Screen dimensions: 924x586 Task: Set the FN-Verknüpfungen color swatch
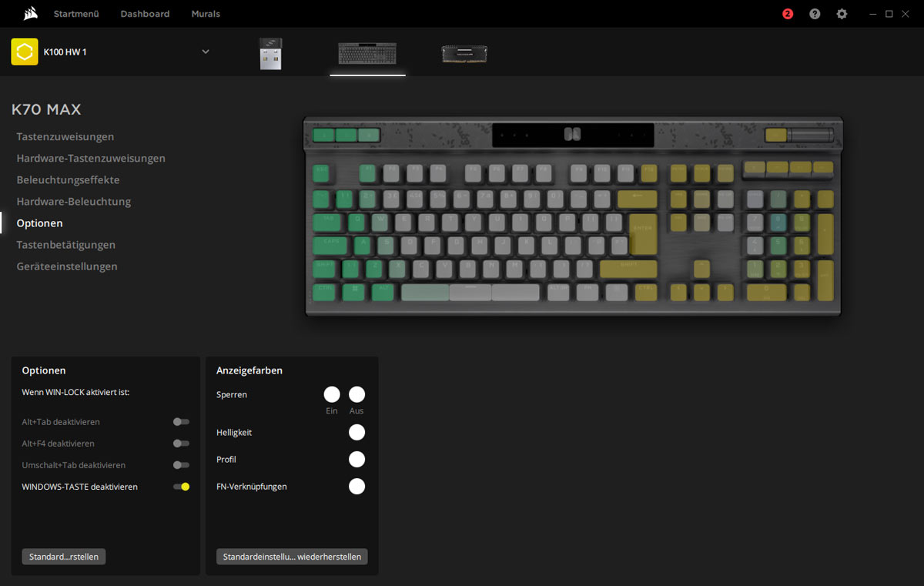(x=357, y=486)
